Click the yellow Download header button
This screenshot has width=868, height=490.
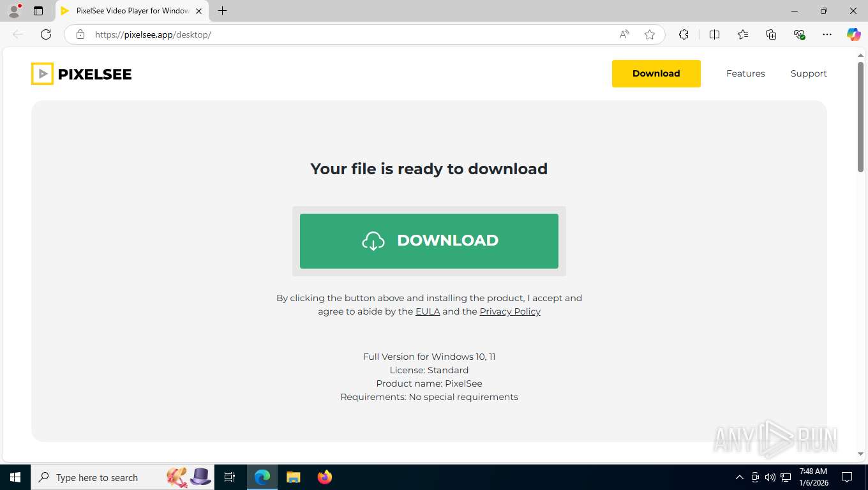coord(656,73)
